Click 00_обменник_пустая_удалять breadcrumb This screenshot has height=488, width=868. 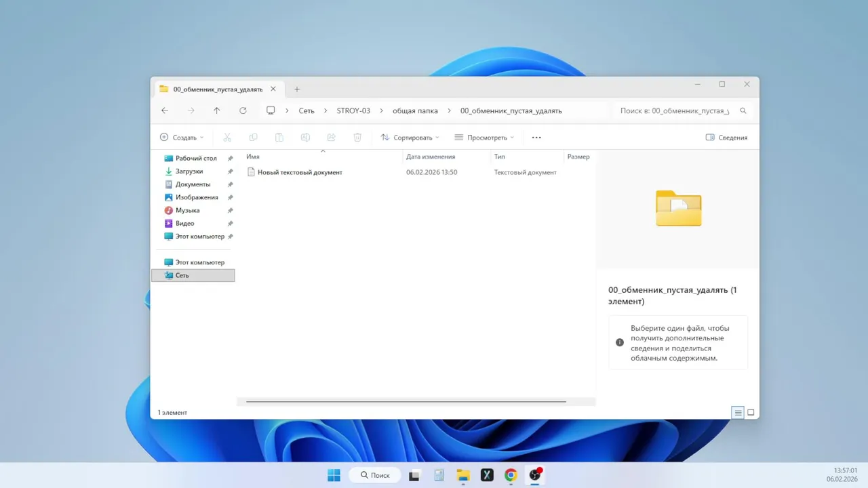[x=511, y=110]
